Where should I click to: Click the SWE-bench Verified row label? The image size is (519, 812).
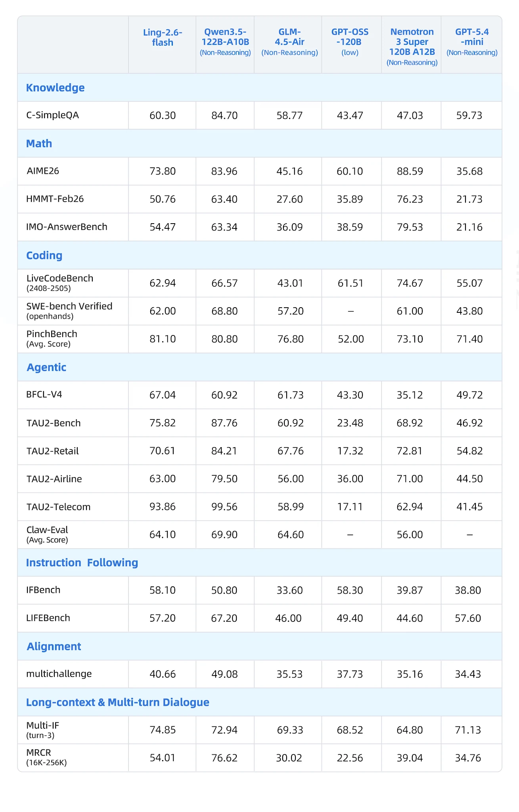(69, 311)
